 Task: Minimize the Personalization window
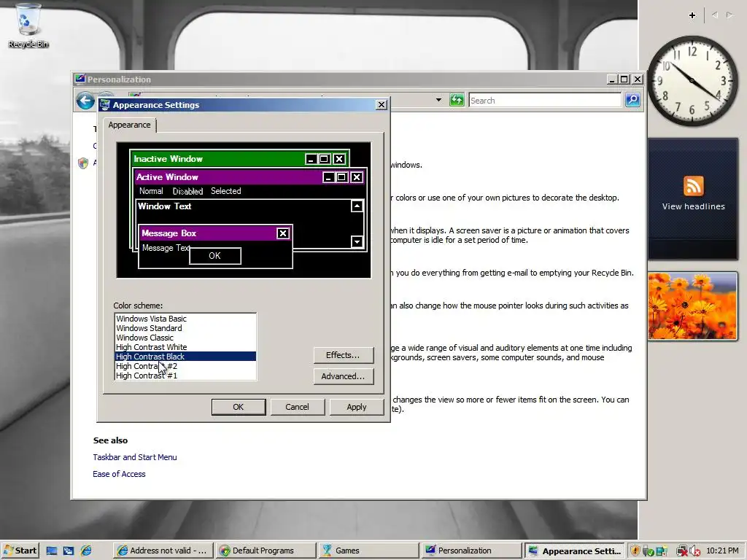click(x=612, y=79)
